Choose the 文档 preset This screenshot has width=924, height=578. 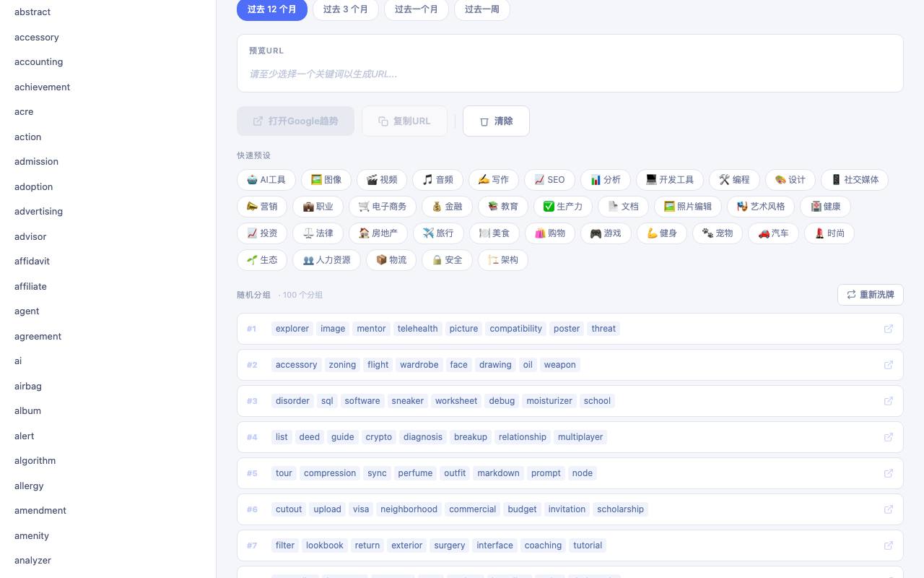[x=624, y=207]
